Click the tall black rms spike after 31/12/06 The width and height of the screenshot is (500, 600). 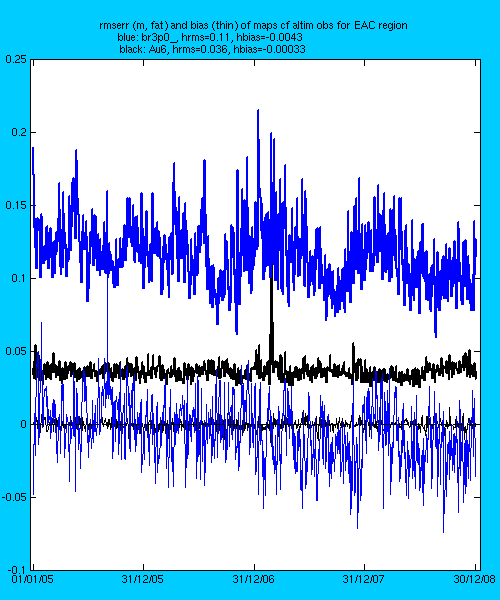tap(272, 306)
